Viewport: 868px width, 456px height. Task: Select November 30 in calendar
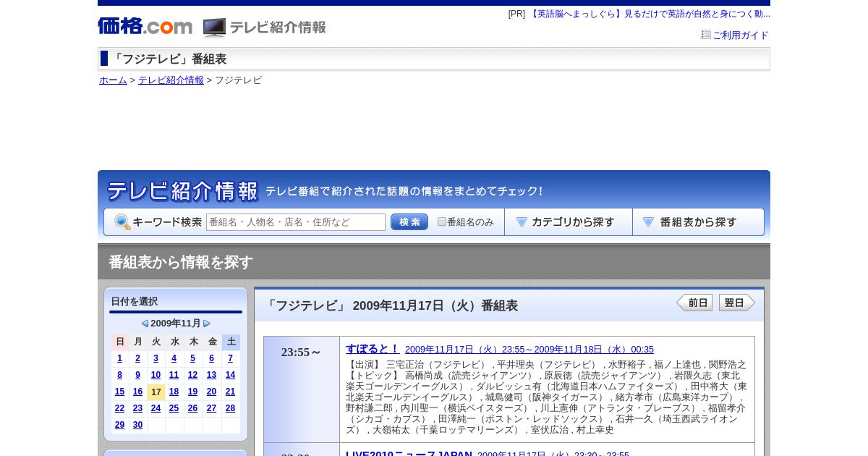[x=137, y=425]
